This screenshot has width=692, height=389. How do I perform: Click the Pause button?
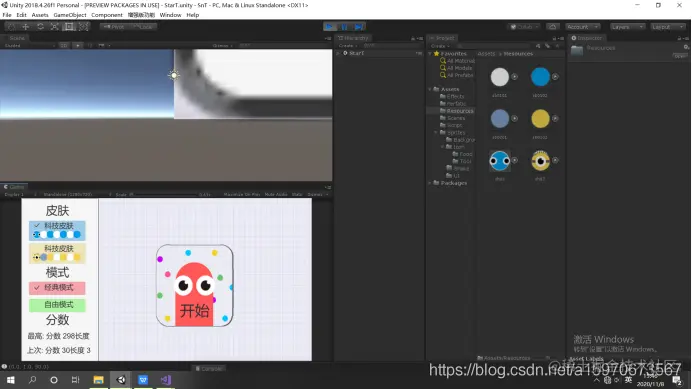[344, 27]
